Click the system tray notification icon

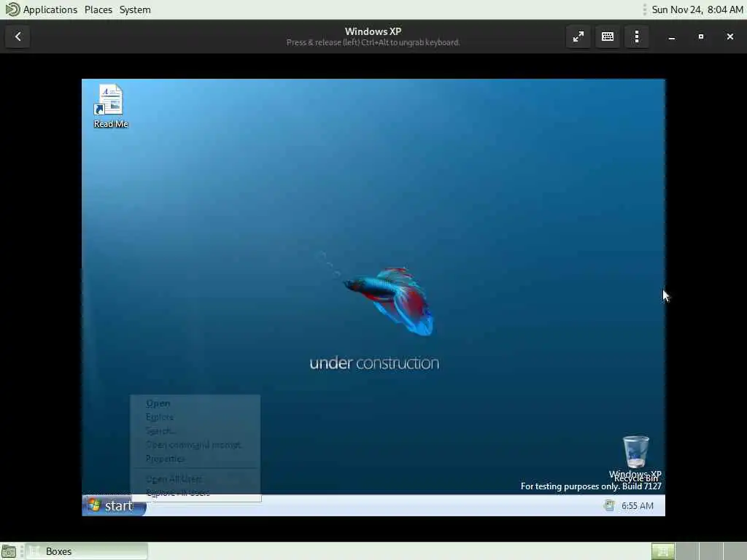click(x=609, y=505)
